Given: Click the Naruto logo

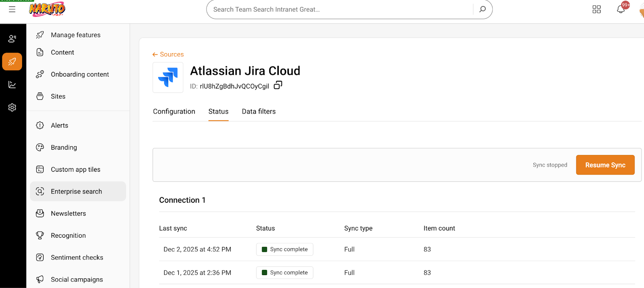Looking at the screenshot, I should [x=47, y=9].
